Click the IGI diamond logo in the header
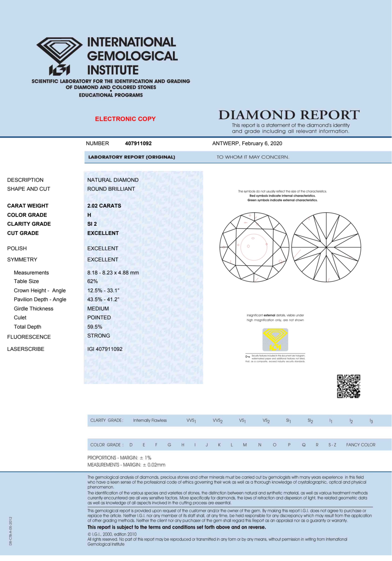The width and height of the screenshot is (392, 561). pyautogui.click(x=59, y=56)
